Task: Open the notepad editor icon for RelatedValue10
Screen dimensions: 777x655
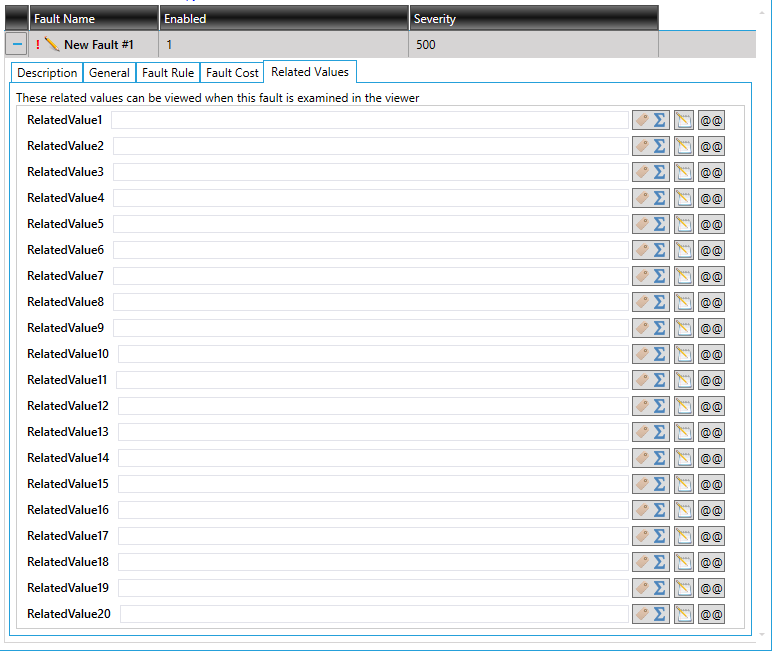Action: click(684, 354)
